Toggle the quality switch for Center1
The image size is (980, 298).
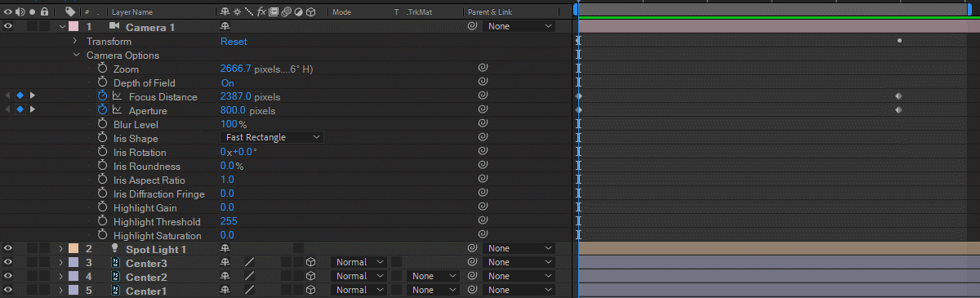pos(250,290)
